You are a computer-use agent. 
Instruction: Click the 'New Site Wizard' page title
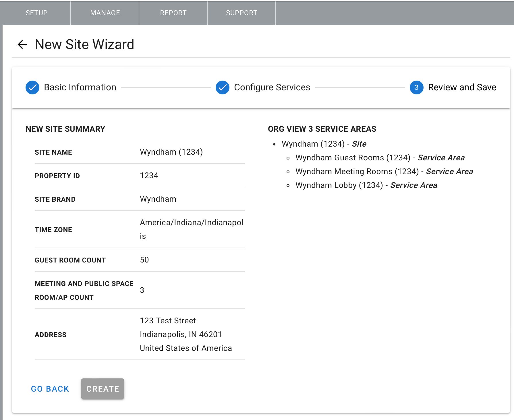(84, 44)
